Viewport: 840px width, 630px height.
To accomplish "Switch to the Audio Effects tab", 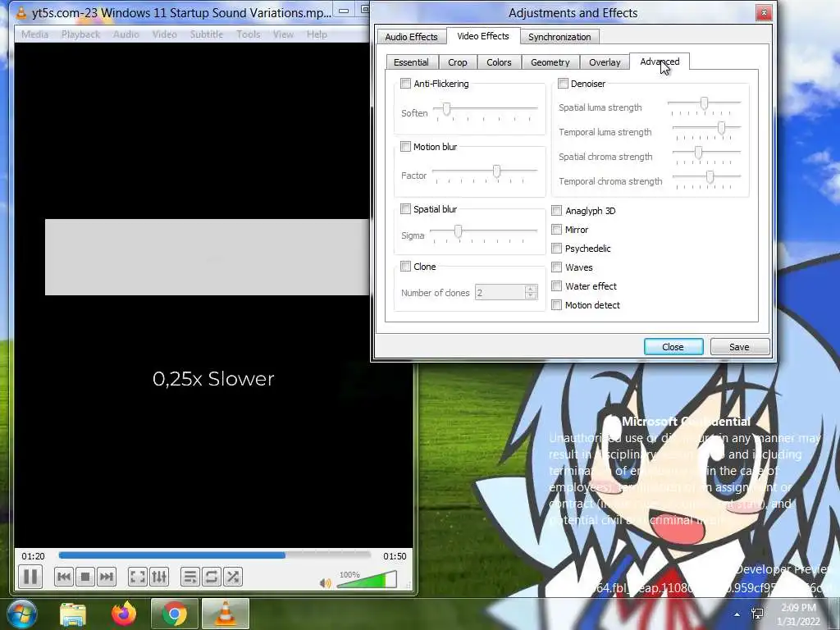I will pyautogui.click(x=412, y=36).
